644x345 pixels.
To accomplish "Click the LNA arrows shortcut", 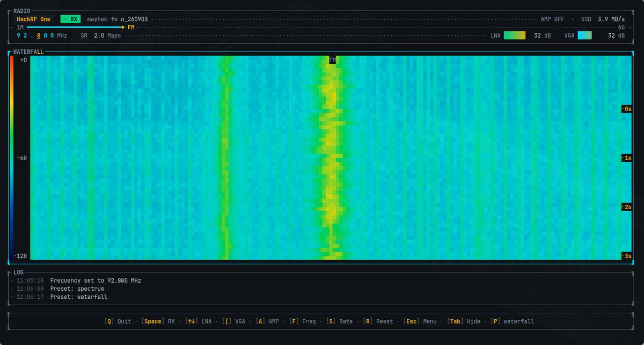I will point(198,321).
